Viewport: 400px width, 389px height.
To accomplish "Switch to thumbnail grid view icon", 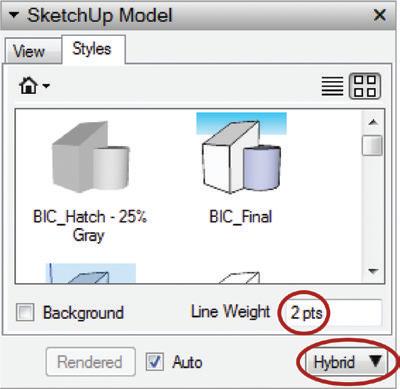I will [x=365, y=86].
